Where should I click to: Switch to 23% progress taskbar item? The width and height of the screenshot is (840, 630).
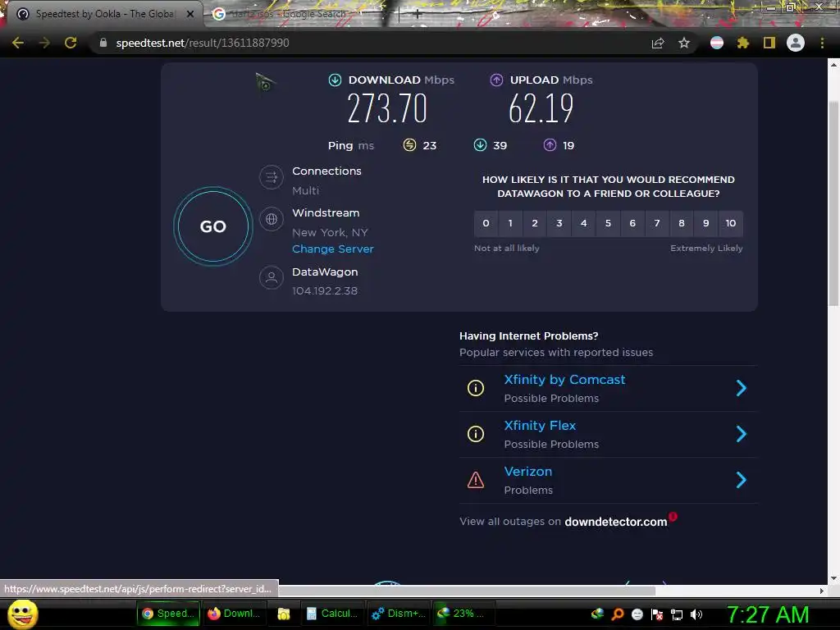tap(464, 614)
